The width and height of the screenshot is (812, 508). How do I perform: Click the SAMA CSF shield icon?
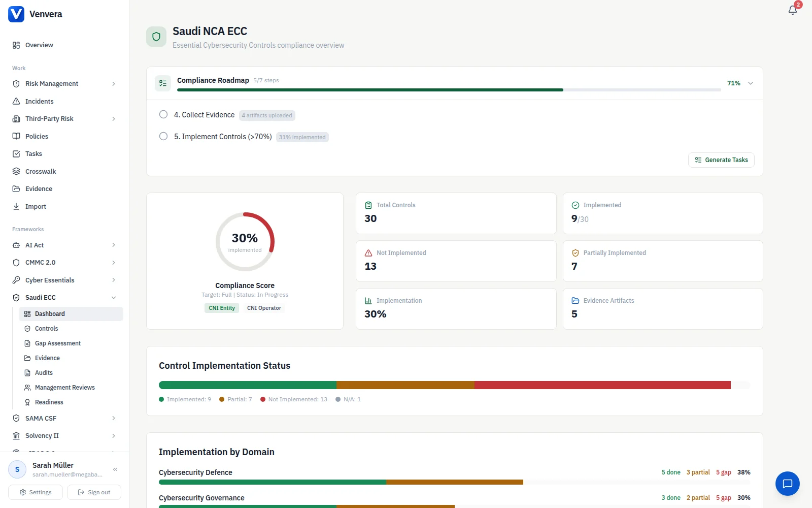(16, 419)
